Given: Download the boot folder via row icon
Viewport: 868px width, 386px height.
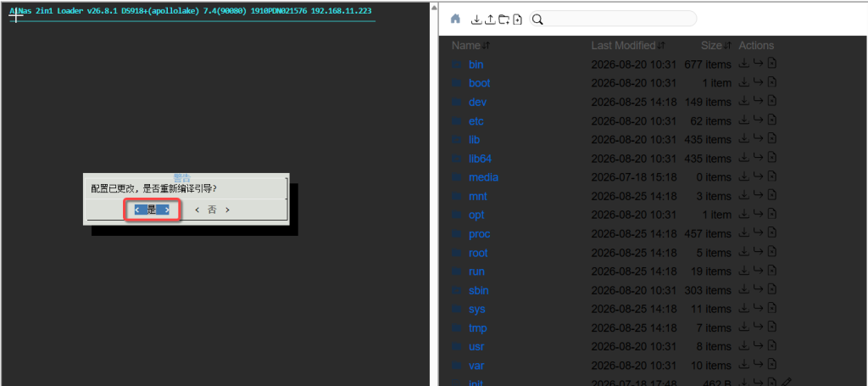Looking at the screenshot, I should (744, 82).
